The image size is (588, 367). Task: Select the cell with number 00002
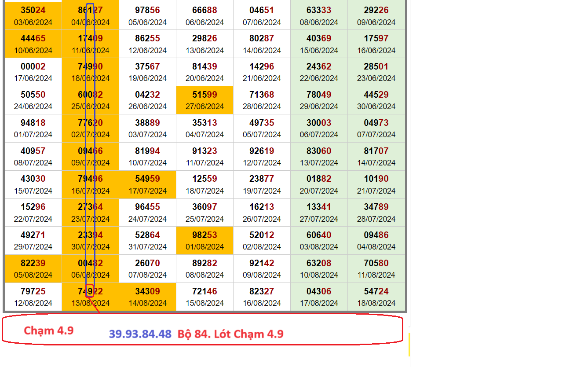33,72
